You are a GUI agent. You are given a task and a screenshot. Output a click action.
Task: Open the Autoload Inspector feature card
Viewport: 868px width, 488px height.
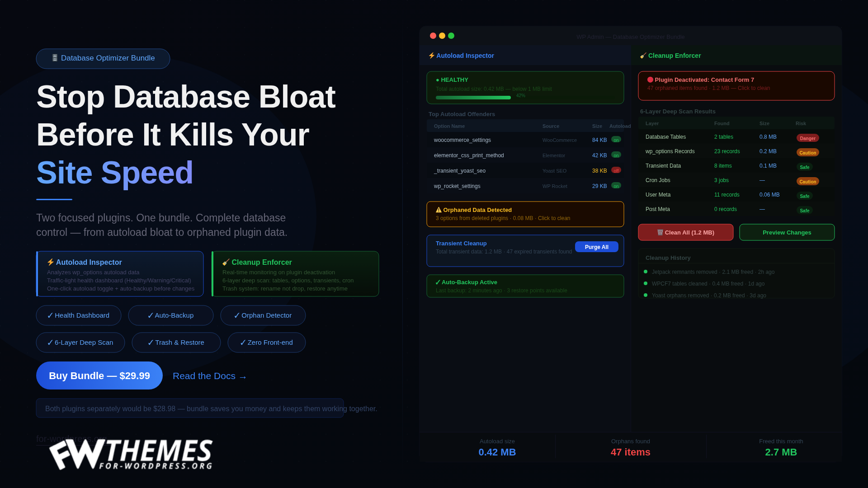[120, 274]
